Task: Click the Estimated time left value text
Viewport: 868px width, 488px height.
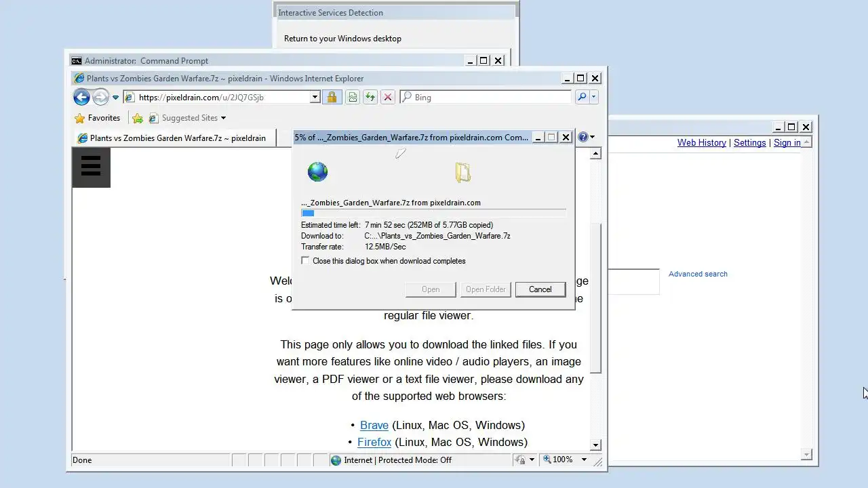Action: click(x=429, y=225)
